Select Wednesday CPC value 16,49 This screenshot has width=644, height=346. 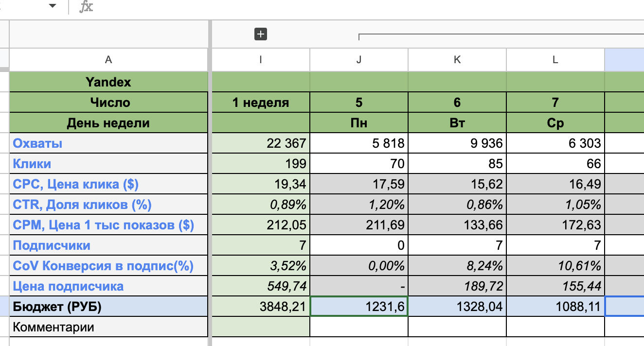tap(555, 184)
